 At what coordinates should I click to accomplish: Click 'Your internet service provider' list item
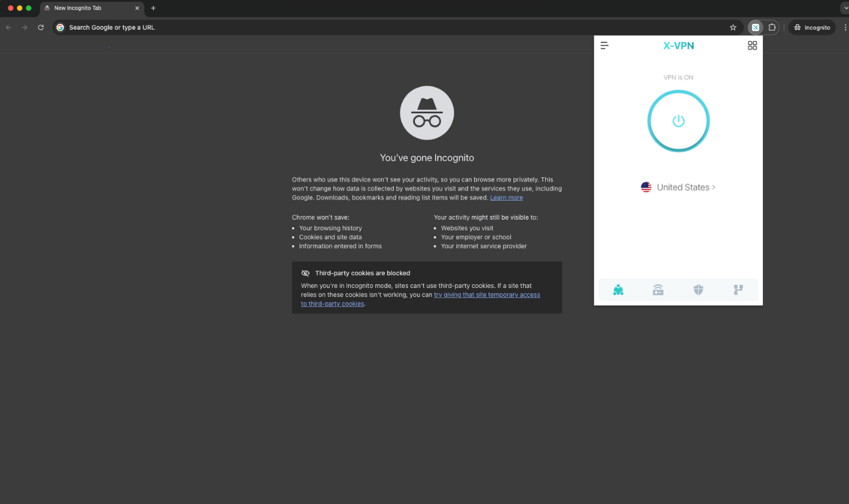[484, 246]
